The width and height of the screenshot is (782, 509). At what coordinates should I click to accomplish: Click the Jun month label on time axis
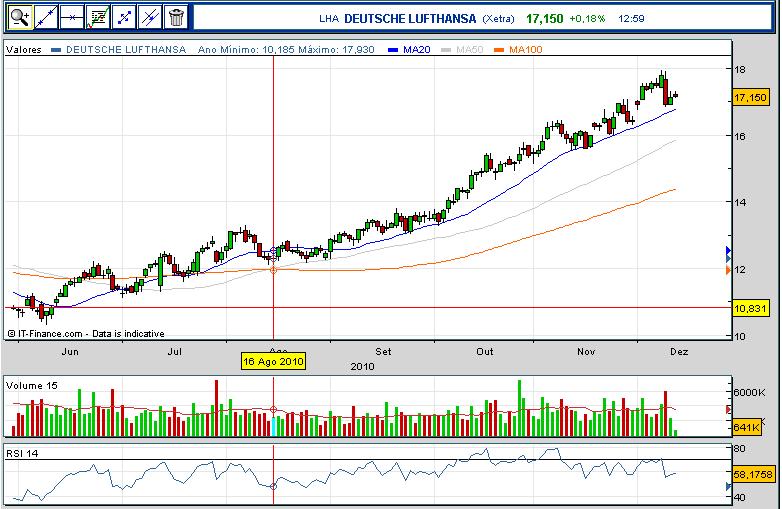(70, 351)
